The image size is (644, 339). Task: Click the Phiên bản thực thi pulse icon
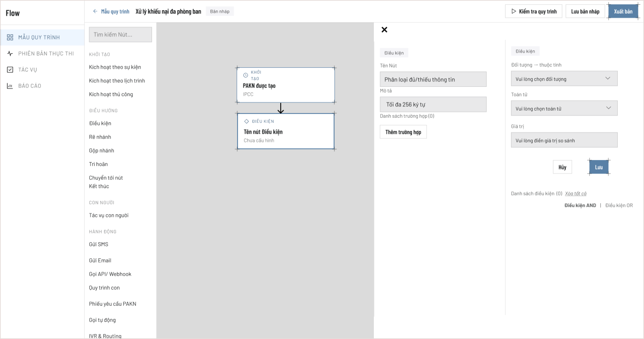10,54
